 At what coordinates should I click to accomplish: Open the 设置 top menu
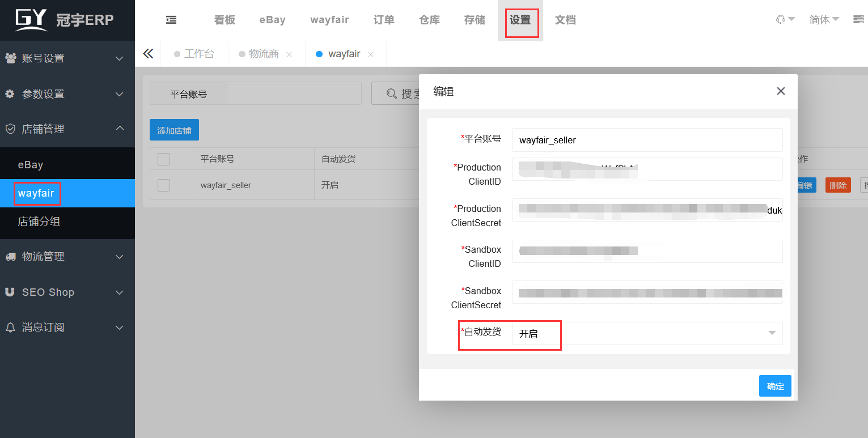tap(520, 20)
